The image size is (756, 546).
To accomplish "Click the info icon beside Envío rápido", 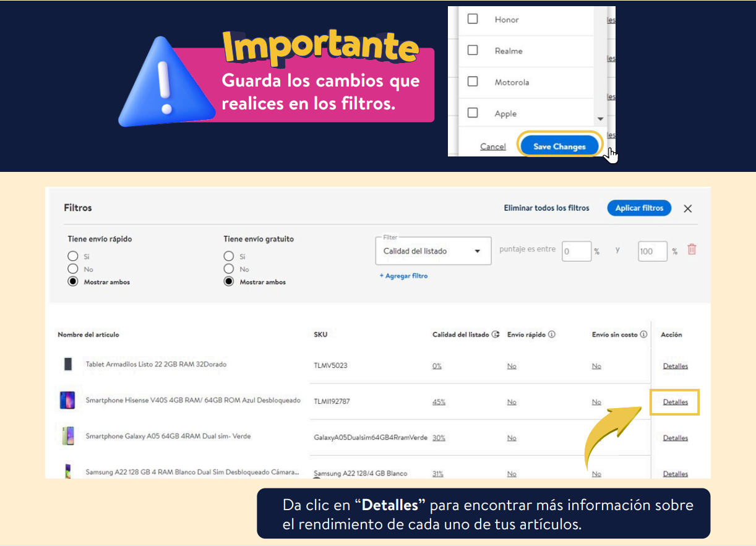I will pyautogui.click(x=552, y=335).
